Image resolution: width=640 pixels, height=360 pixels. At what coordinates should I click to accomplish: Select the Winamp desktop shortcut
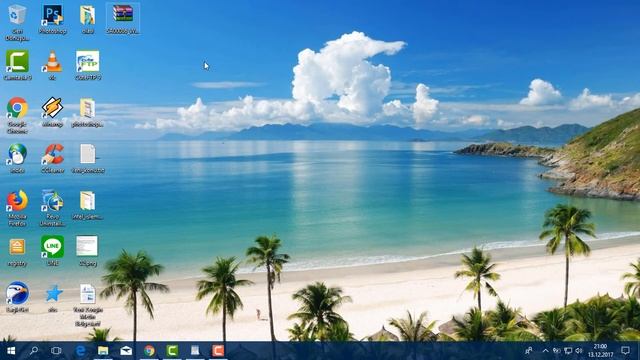[x=52, y=112]
